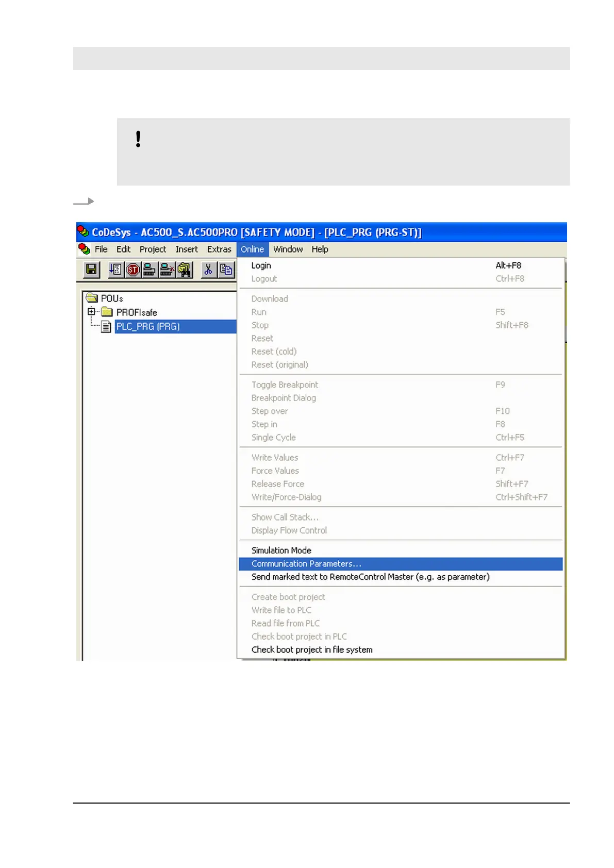
Task: Click the POUs open folder icon
Action: (x=92, y=298)
